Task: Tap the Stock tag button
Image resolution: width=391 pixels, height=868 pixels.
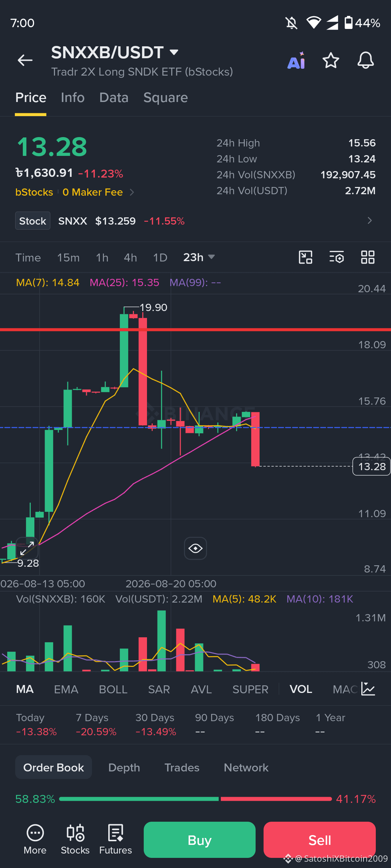Action: click(x=33, y=221)
